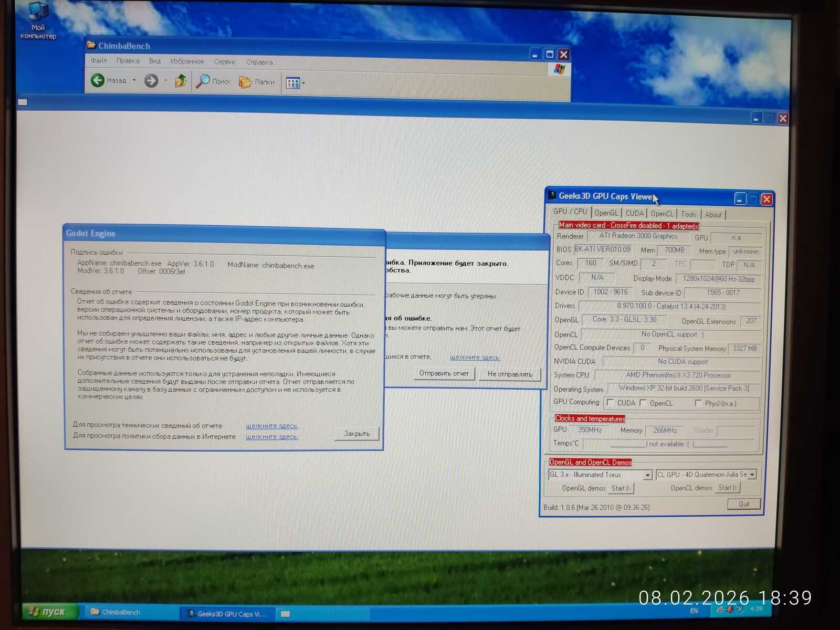840x630 pixels.
Task: Open the Вид menu
Action: 155,61
